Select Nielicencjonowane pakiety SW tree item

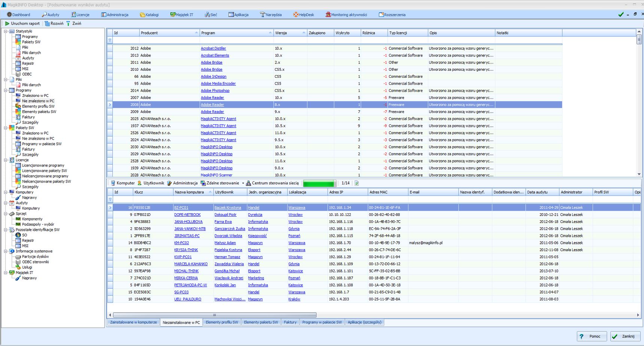click(x=46, y=181)
